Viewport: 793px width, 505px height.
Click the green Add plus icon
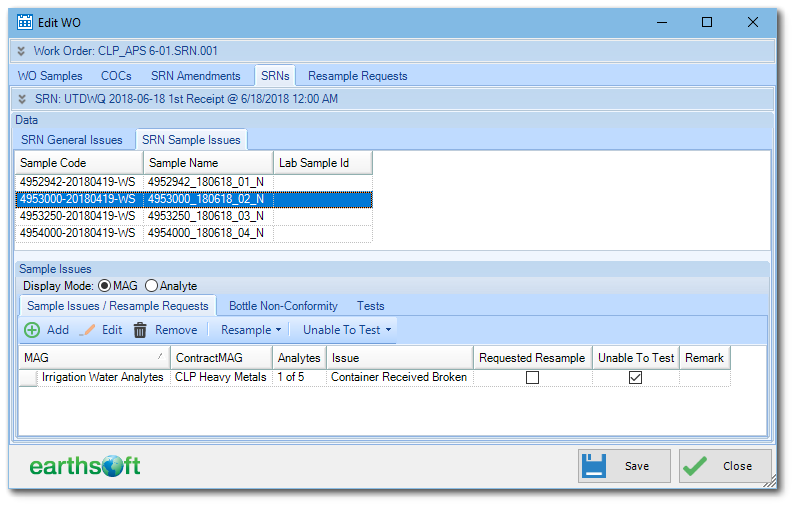tap(32, 330)
